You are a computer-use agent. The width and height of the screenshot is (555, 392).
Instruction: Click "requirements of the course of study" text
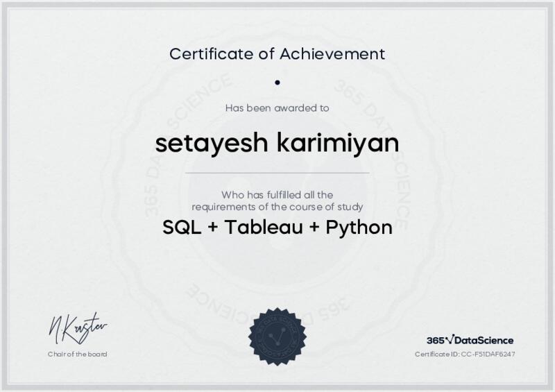click(x=277, y=207)
